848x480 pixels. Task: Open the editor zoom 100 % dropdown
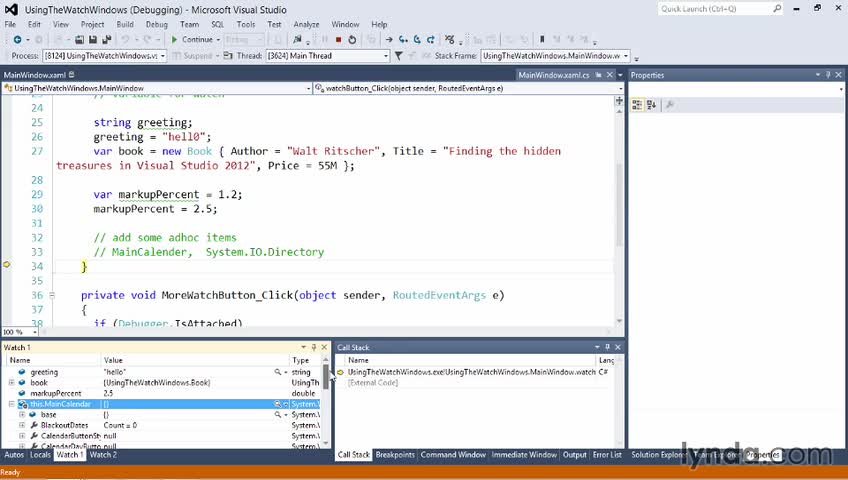20,332
